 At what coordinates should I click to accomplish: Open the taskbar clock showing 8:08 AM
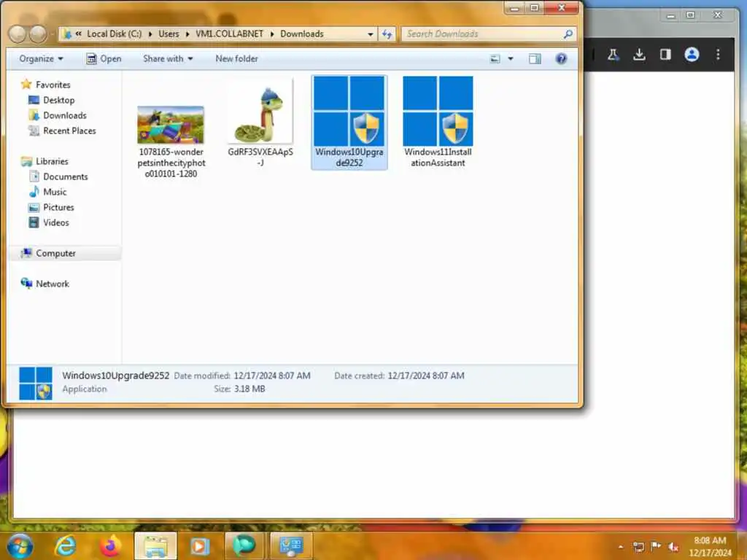pyautogui.click(x=710, y=547)
